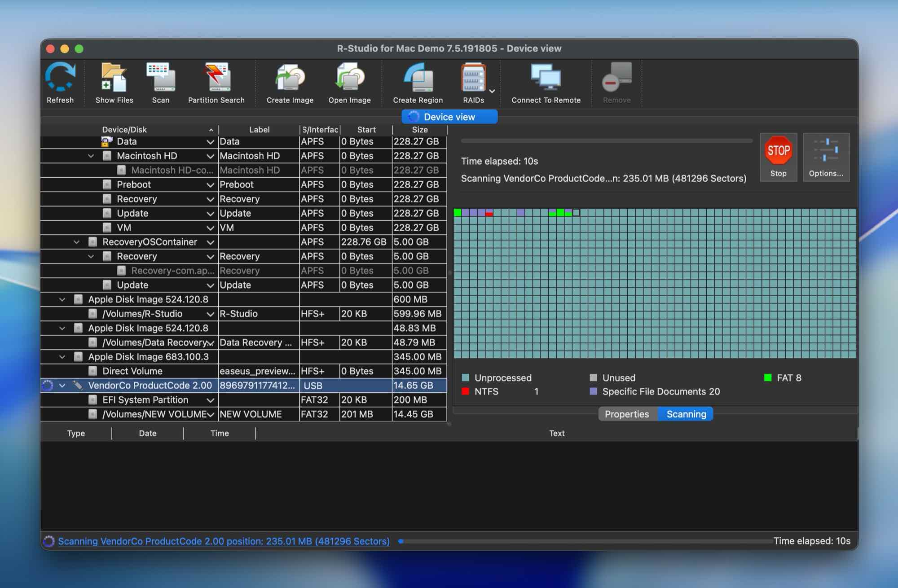Select /Volumes/Data Recovery row
This screenshot has height=588, width=898.
pos(243,342)
